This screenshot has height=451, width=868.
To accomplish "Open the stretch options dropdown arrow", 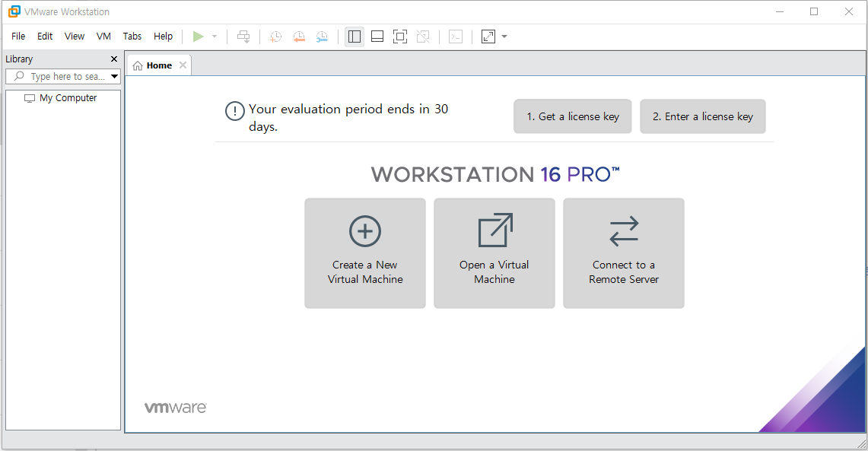I will coord(504,37).
